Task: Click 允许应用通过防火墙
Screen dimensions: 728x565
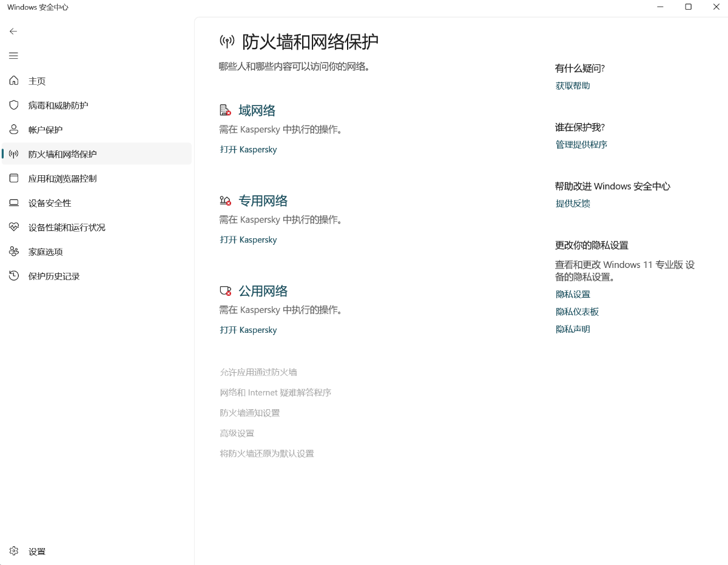Action: [258, 372]
